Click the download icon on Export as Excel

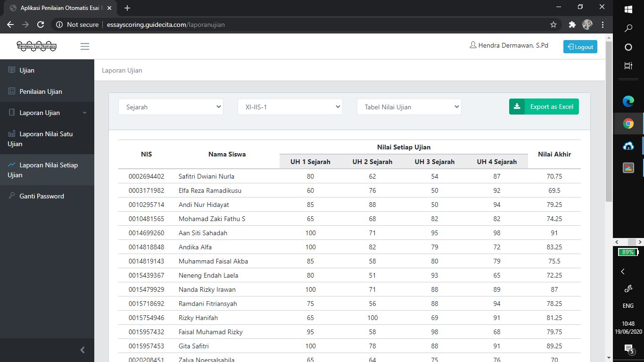pyautogui.click(x=517, y=107)
